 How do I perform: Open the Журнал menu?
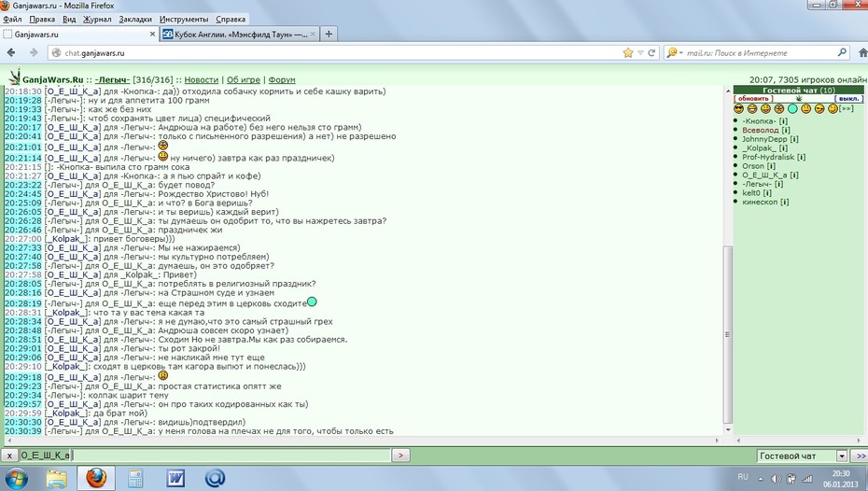point(97,20)
